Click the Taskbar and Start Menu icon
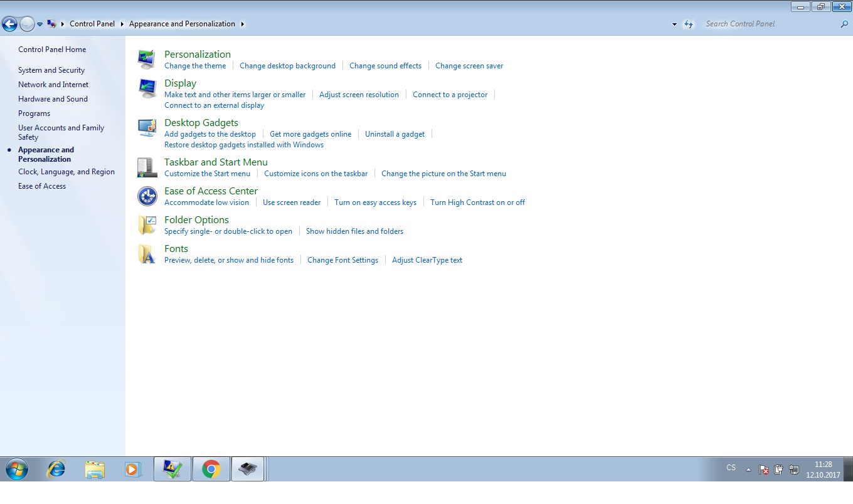 click(147, 167)
